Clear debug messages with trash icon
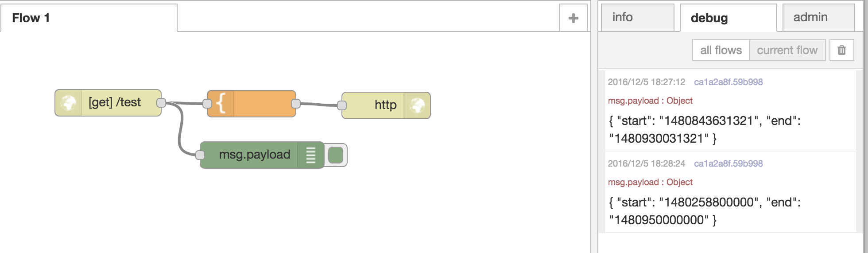 [x=842, y=50]
